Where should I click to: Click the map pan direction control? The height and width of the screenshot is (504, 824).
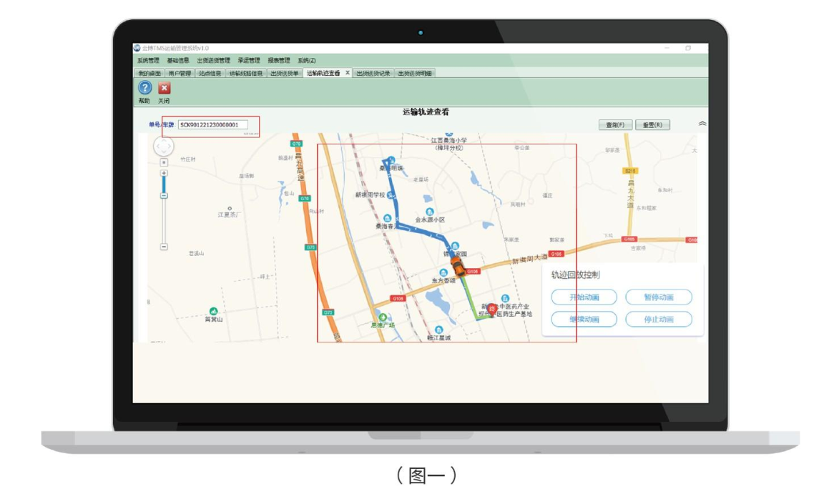163,147
